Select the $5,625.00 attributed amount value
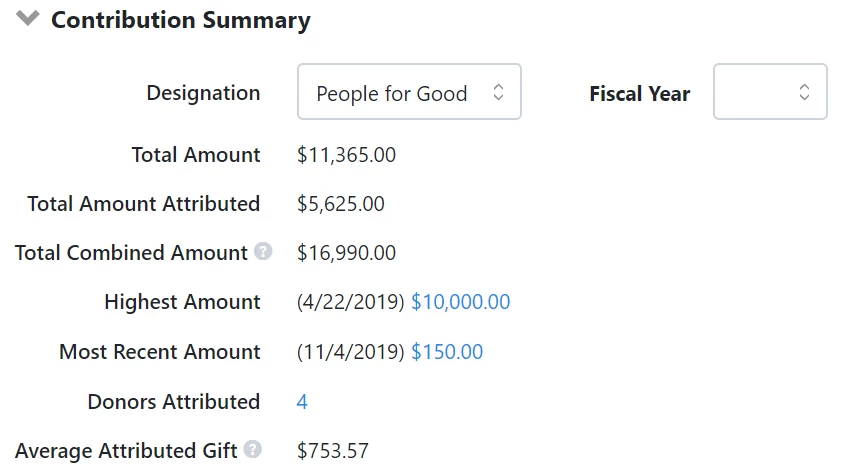 [x=341, y=204]
